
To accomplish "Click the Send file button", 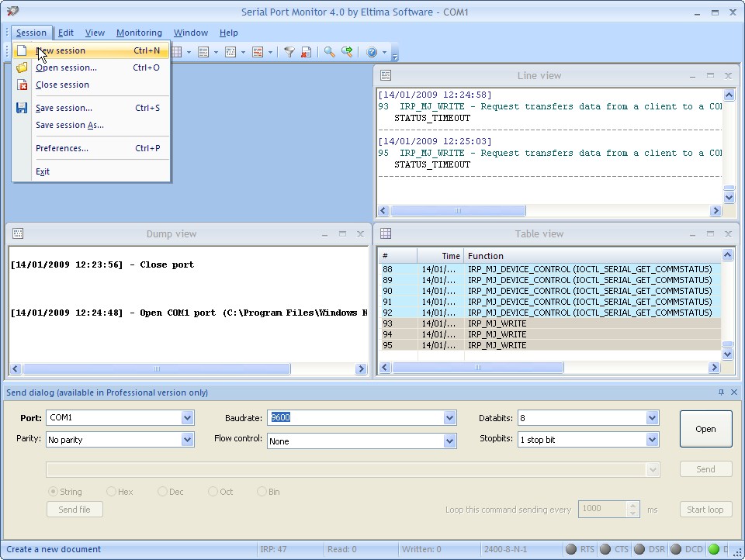I will (74, 509).
